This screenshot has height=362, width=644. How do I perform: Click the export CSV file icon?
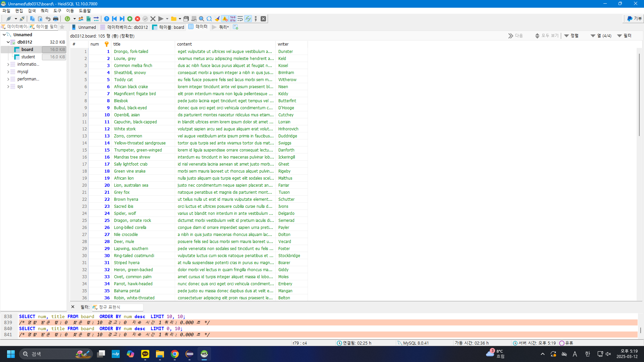89,19
